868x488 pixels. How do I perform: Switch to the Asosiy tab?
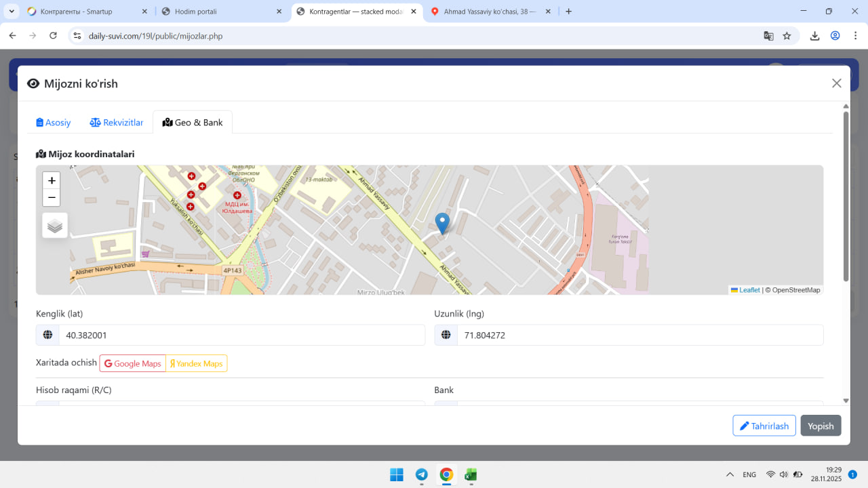tap(54, 123)
